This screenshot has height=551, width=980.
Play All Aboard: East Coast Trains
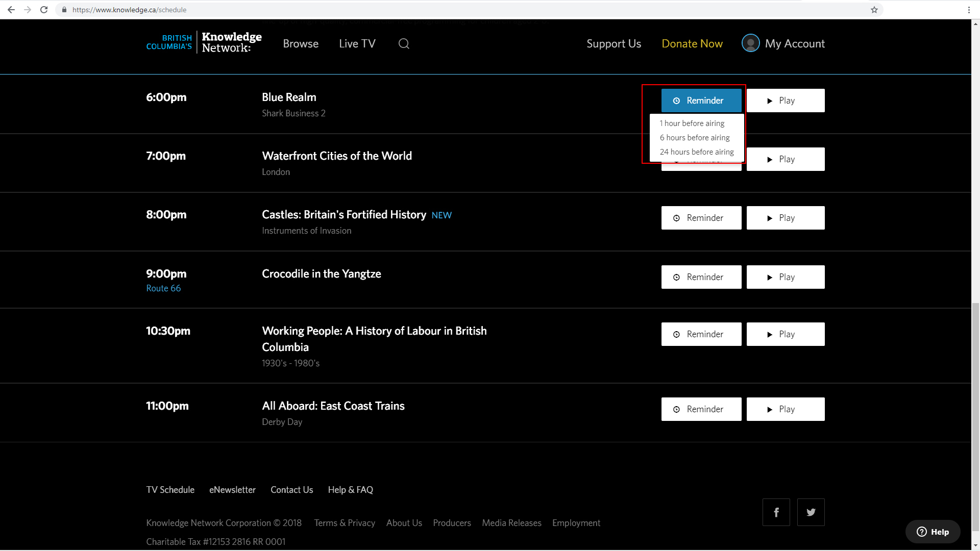click(x=786, y=409)
